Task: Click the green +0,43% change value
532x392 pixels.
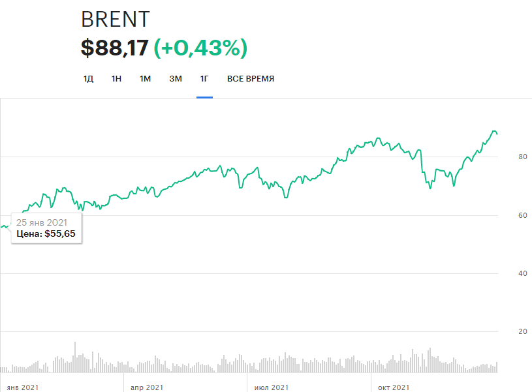Action: point(200,48)
